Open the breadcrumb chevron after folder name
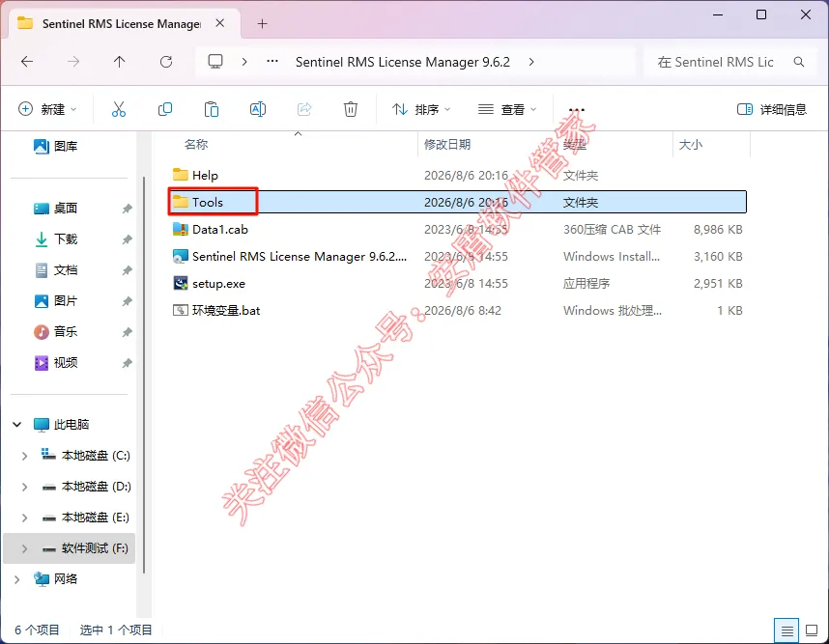The height and width of the screenshot is (644, 829). pyautogui.click(x=531, y=62)
